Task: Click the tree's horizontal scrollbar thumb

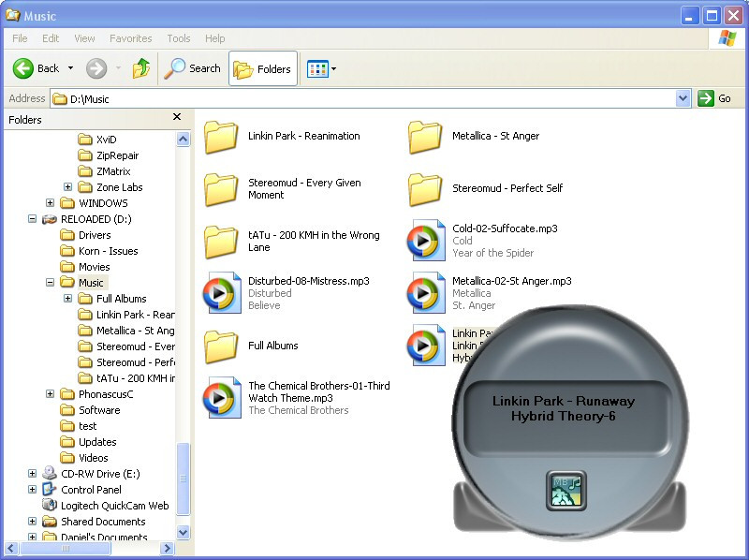Action: pyautogui.click(x=66, y=548)
